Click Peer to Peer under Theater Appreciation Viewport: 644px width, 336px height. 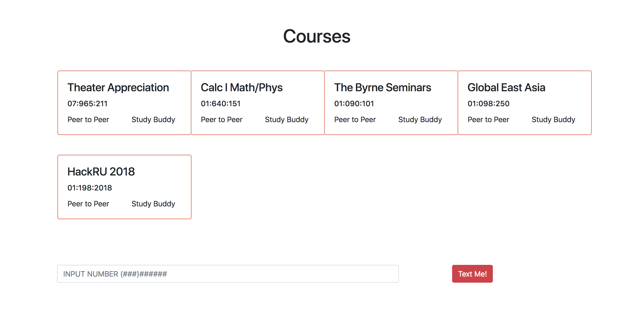[88, 120]
